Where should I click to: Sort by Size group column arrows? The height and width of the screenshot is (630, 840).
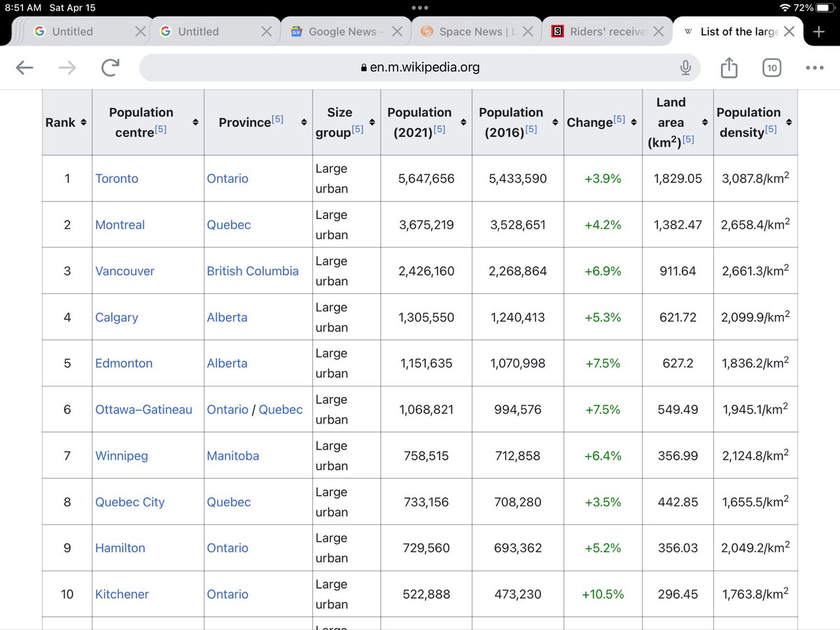(x=372, y=122)
